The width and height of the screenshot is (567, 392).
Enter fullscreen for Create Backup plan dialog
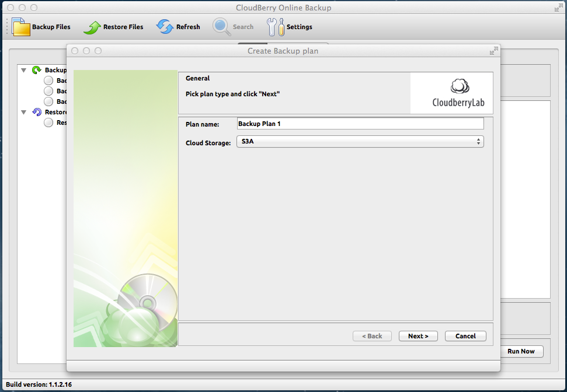coord(493,51)
